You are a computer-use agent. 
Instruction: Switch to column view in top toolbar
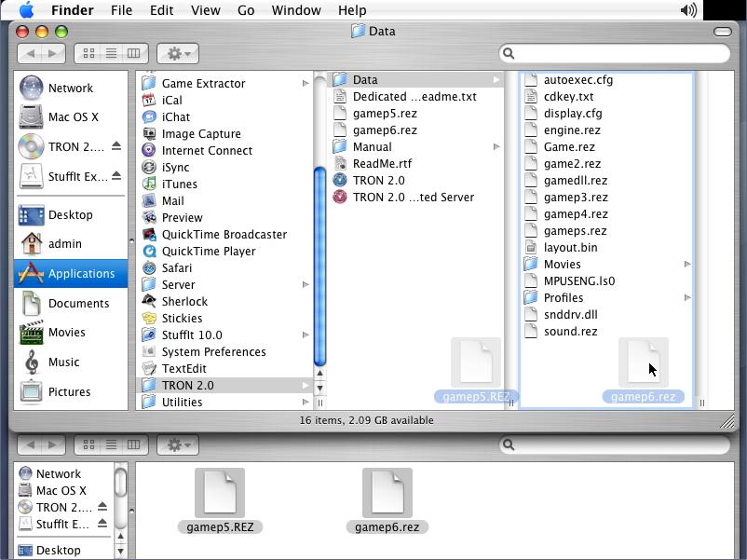pos(133,54)
